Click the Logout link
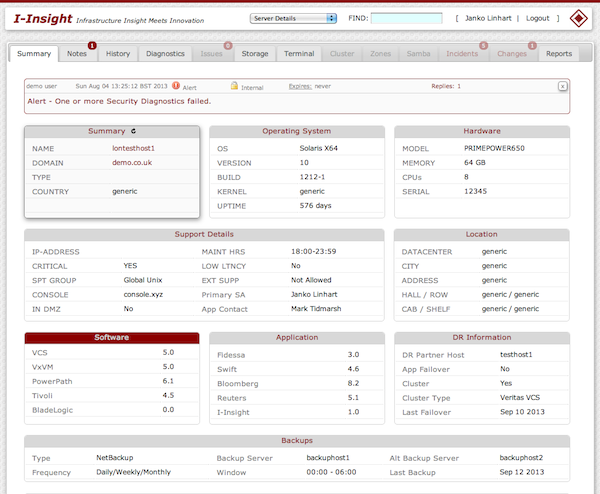 (537, 18)
